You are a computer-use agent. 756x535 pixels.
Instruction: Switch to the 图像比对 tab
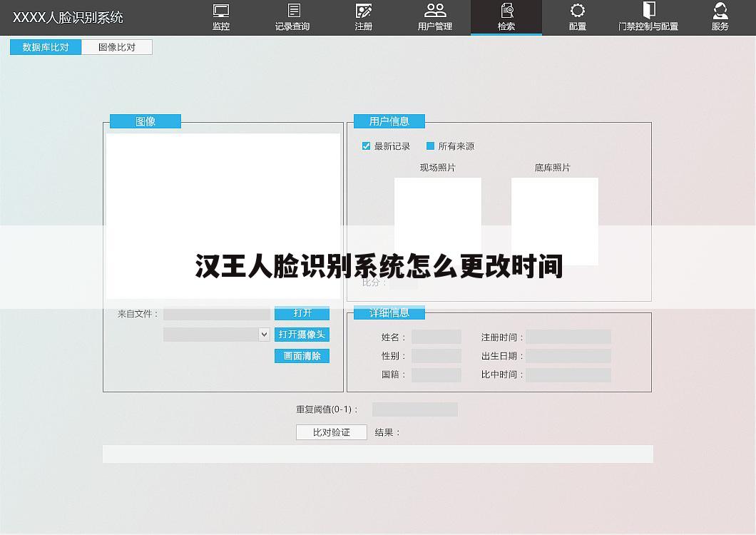click(x=117, y=47)
